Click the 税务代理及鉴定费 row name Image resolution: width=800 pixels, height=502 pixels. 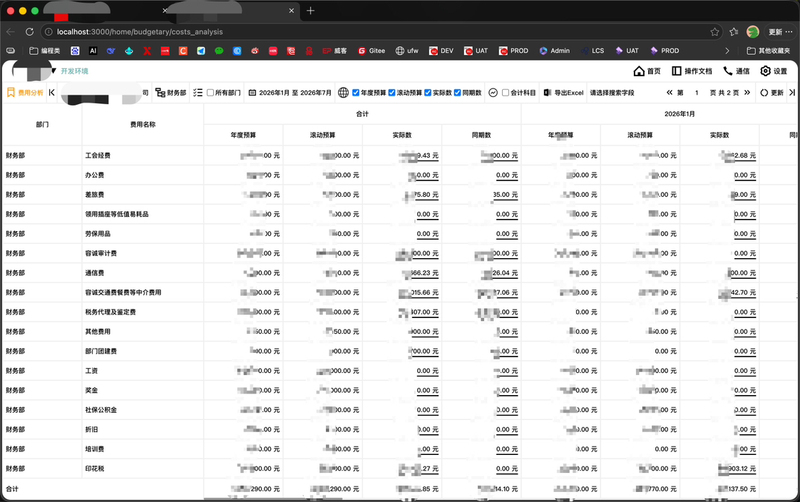pos(110,312)
